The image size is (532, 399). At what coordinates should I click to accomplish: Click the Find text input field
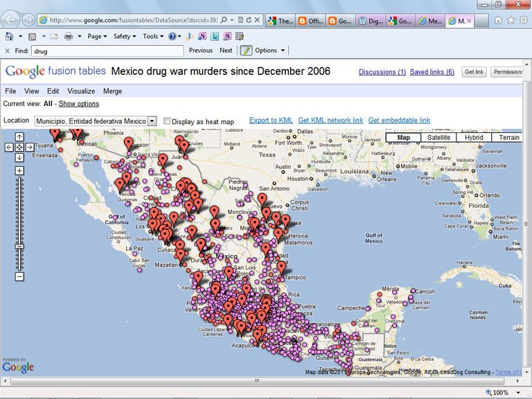tap(107, 51)
